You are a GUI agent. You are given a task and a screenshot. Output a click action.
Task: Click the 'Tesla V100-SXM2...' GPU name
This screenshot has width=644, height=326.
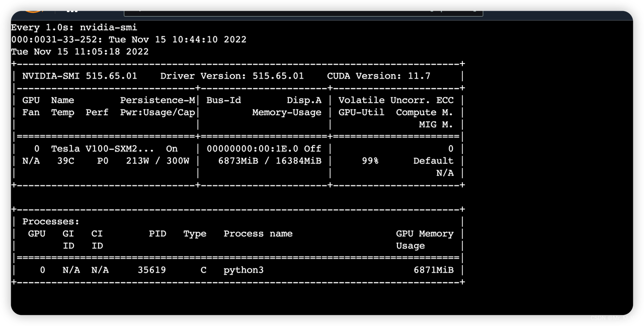[103, 149]
